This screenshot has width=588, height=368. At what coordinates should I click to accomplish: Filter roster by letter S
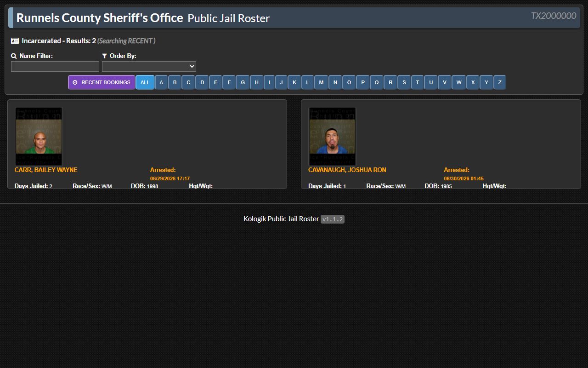(404, 82)
